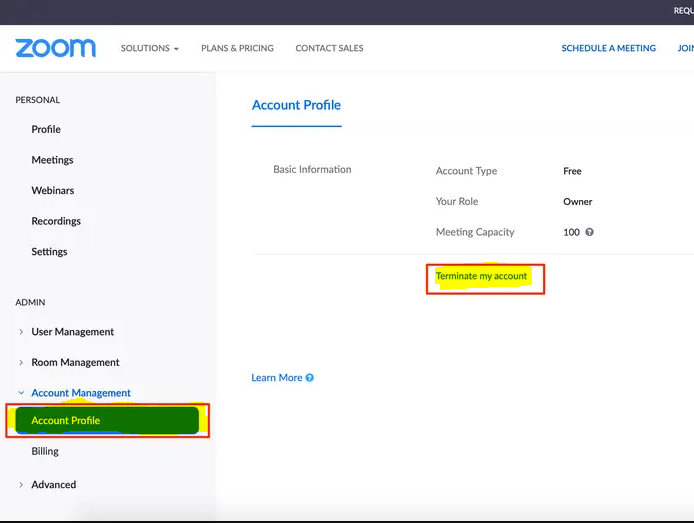Click the Learn More question-mark icon
The width and height of the screenshot is (694, 523).
pyautogui.click(x=309, y=378)
